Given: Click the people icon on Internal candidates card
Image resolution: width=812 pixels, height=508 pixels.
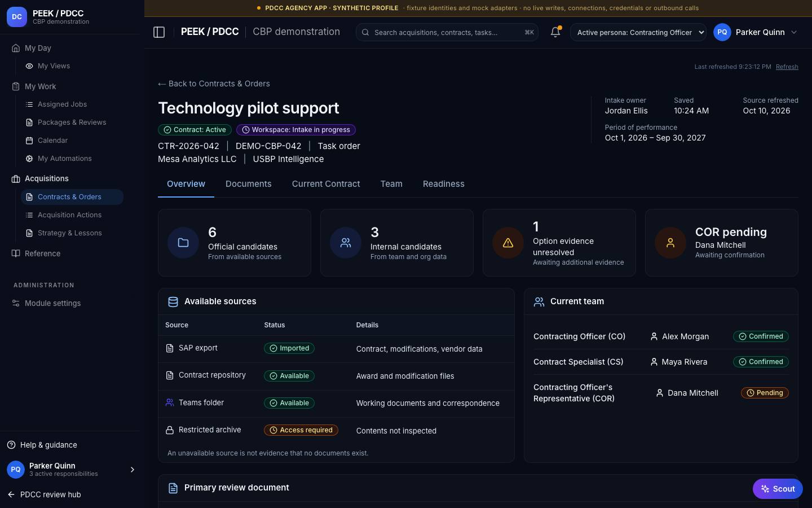Looking at the screenshot, I should tap(346, 243).
